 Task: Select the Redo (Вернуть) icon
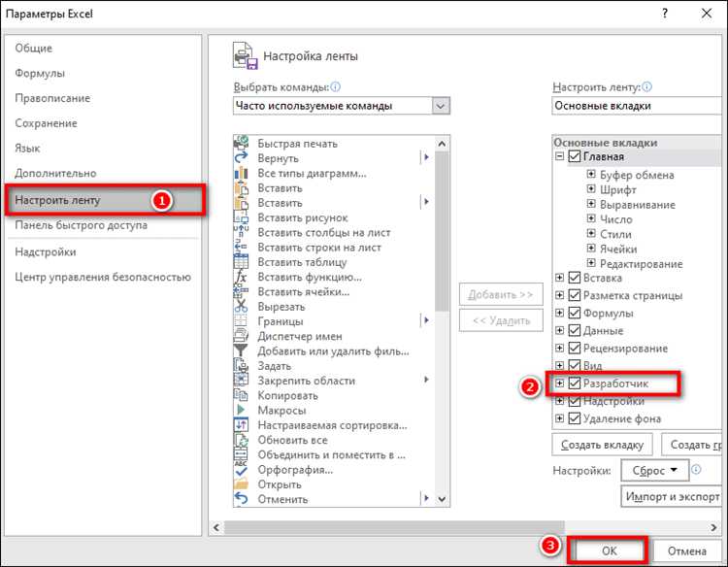click(241, 158)
